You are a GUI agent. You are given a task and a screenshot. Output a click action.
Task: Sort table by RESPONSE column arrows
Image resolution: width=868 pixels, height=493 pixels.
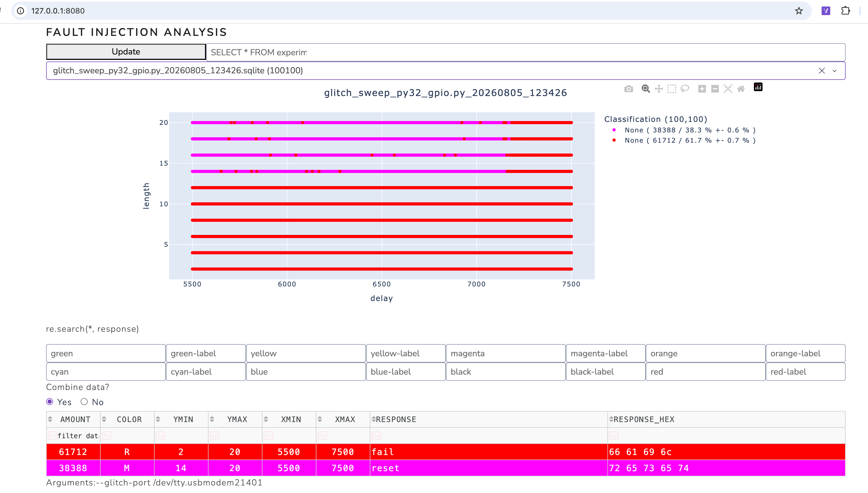pos(374,419)
